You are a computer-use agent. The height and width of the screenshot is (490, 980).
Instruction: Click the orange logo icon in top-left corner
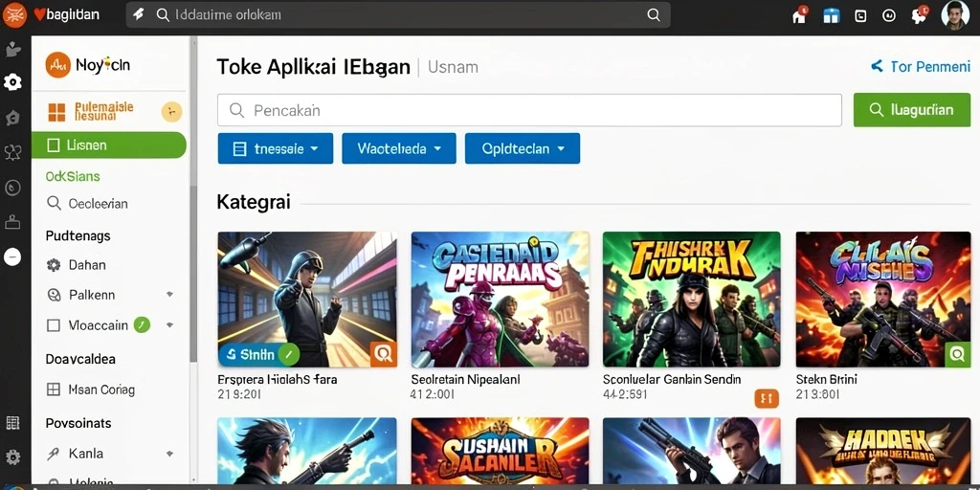(14, 15)
